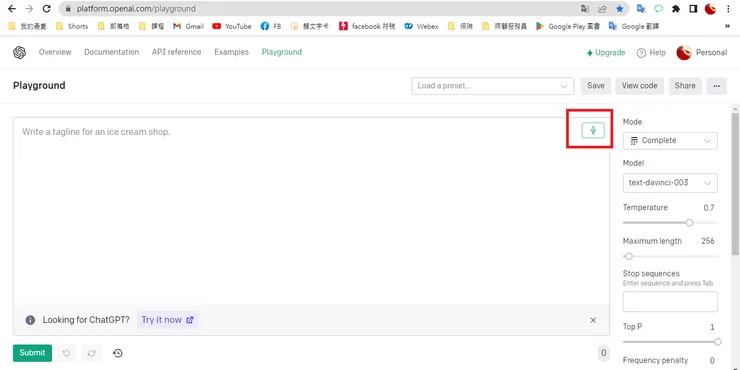The width and height of the screenshot is (740, 370).
Task: Click the undo icon button
Action: click(x=67, y=353)
